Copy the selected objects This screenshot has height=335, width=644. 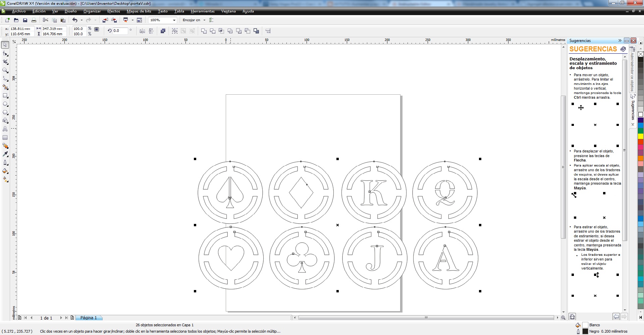tap(54, 20)
